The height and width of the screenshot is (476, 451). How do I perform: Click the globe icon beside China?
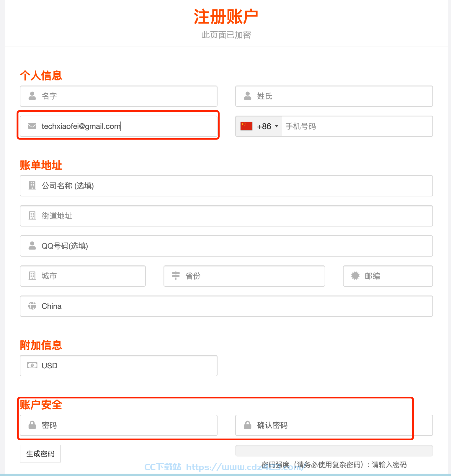(x=32, y=306)
